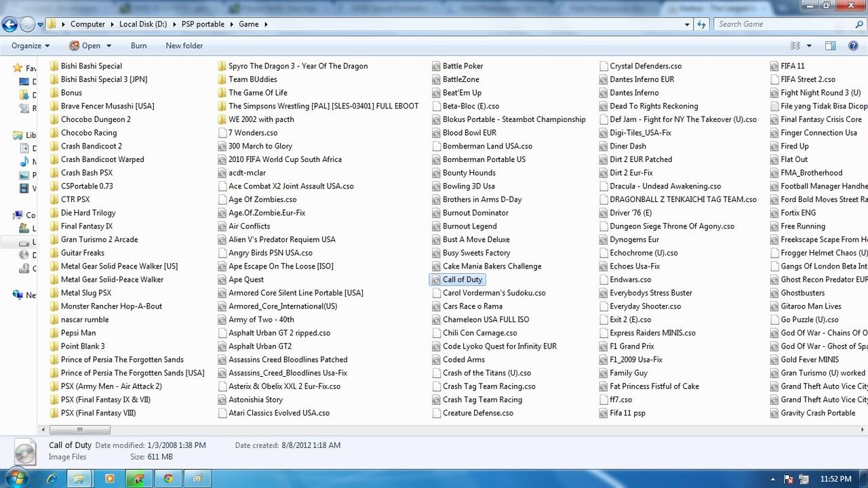Launch Internet Explorer from the taskbar
Viewport: 868px width, 488px height.
pyautogui.click(x=52, y=478)
